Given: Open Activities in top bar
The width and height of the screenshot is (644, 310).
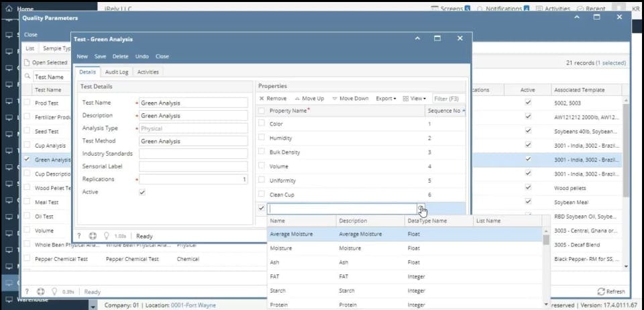Looking at the screenshot, I should 553,8.
